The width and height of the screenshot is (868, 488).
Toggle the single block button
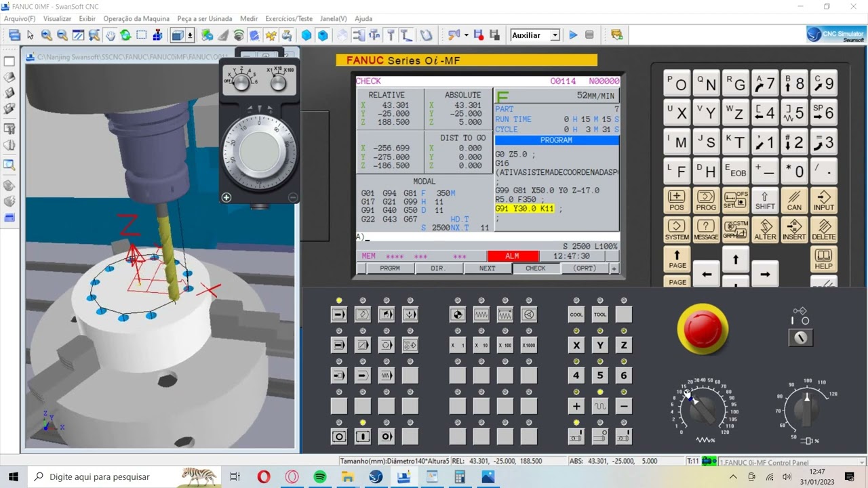(x=339, y=345)
